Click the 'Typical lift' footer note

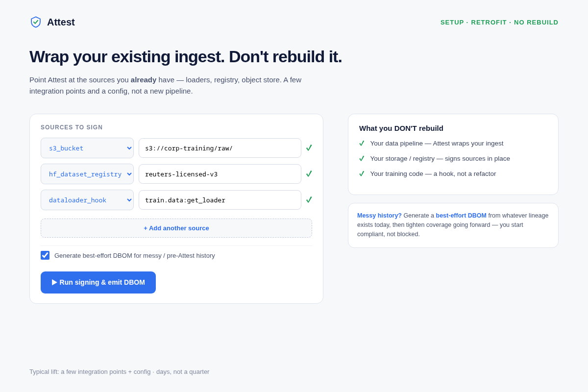[119, 372]
